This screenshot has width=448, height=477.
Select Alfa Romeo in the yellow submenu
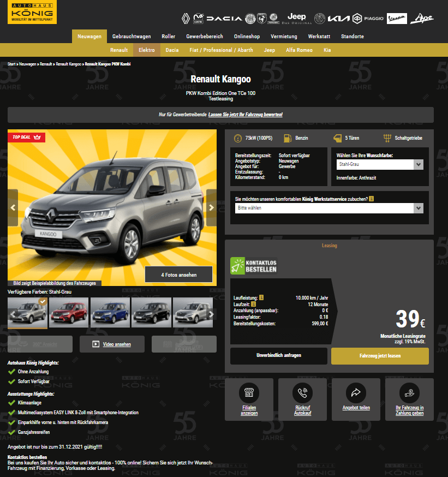299,50
